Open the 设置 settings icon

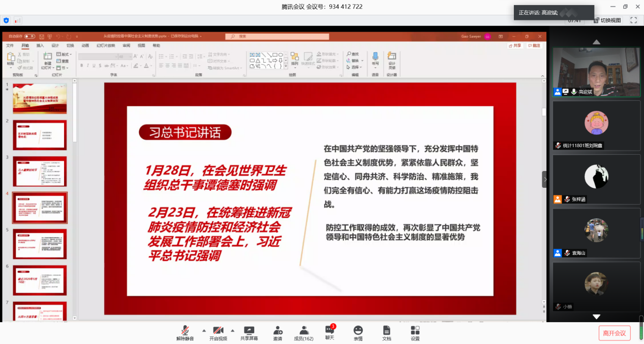click(x=415, y=331)
